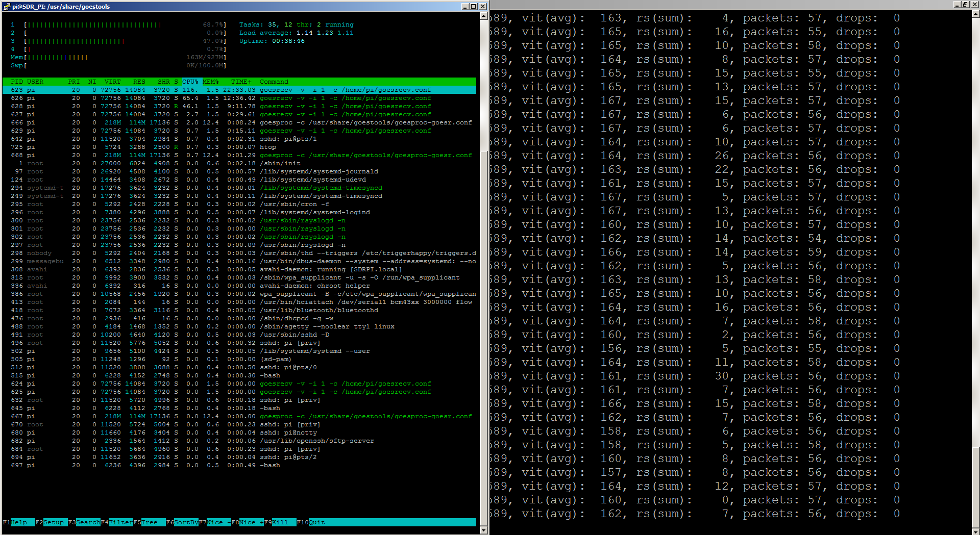Click right terminal scrollbar thumb
Image resolution: width=980 pixels, height=535 pixels.
coord(976,487)
